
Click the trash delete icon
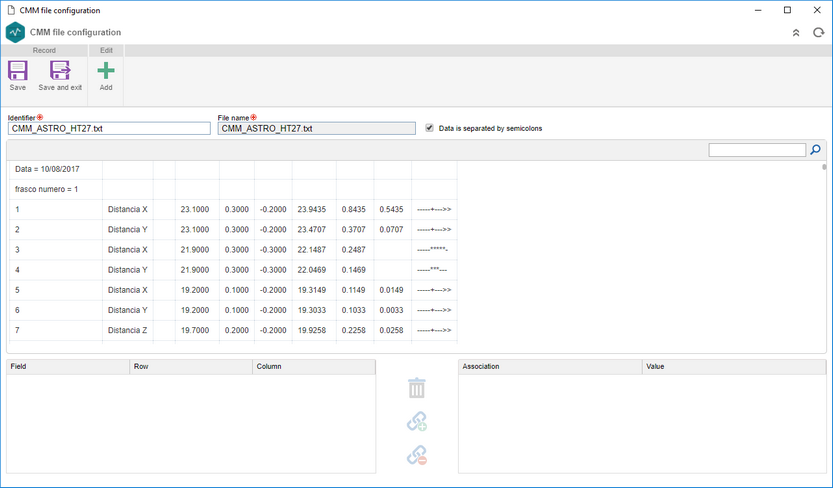click(416, 388)
